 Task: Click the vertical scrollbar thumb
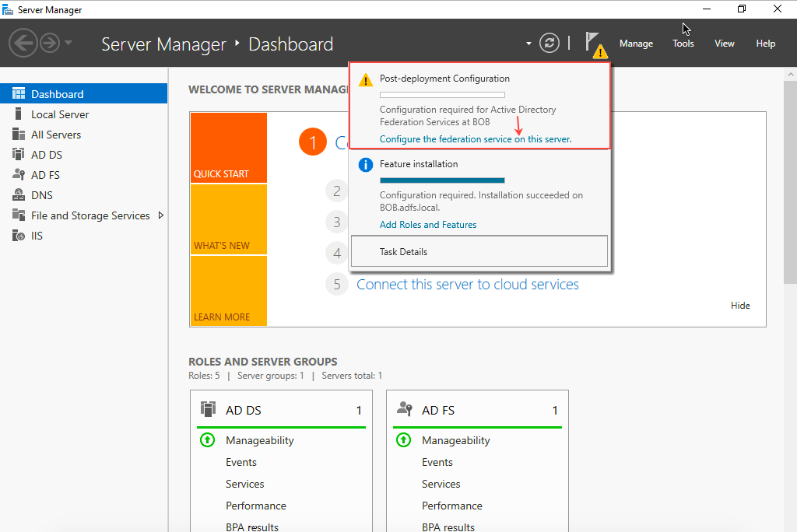tap(791, 183)
